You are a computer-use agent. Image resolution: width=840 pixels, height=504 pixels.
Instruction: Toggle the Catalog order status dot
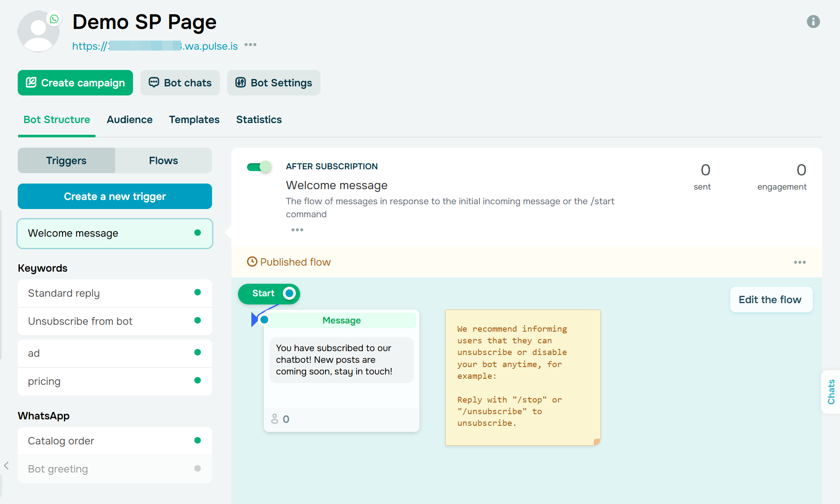click(197, 441)
